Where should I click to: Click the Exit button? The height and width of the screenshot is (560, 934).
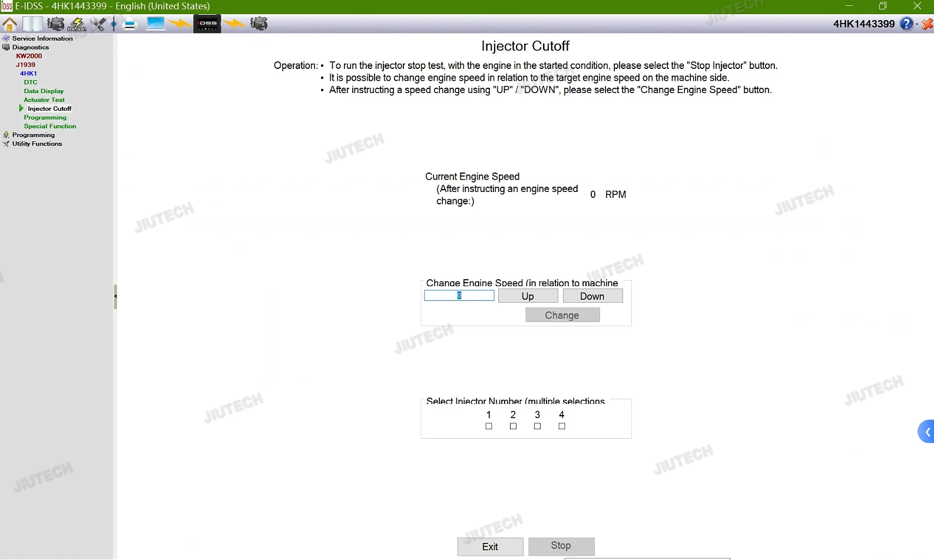click(490, 546)
